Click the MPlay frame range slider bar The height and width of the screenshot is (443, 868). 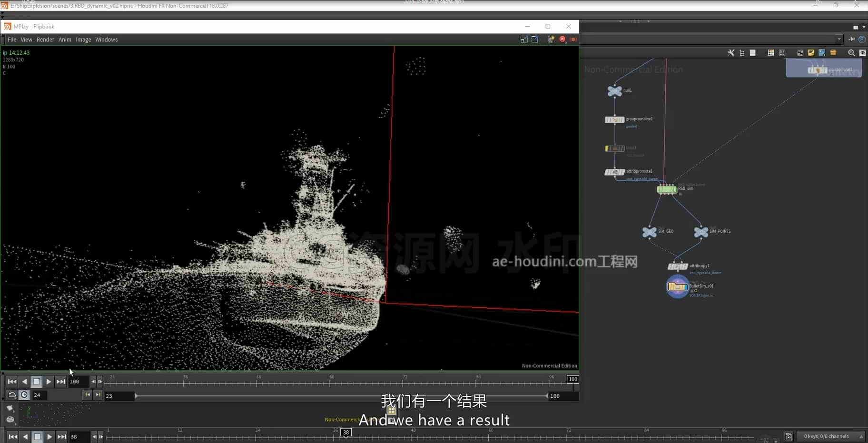click(341, 396)
